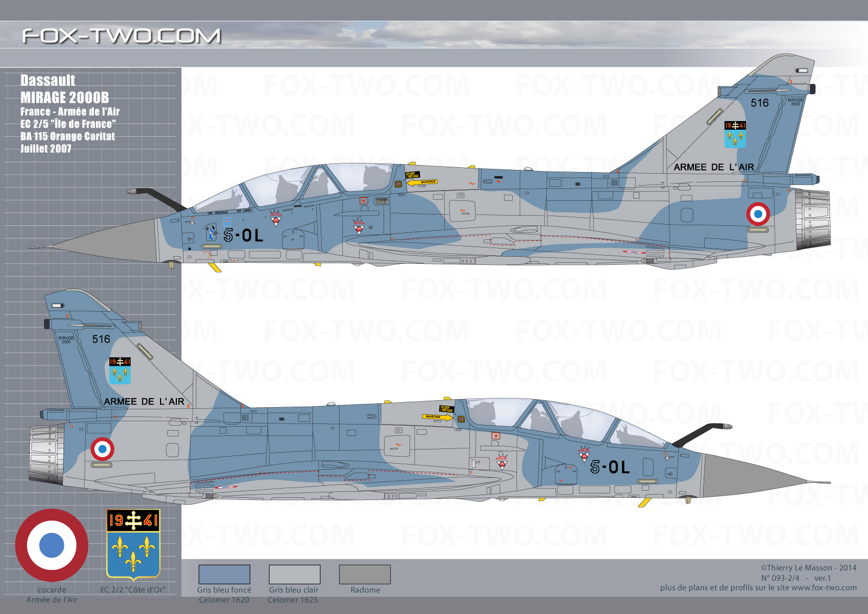Viewport: 868px width, 614px height.
Task: Click the exhaust nozzle of the lower profile
Action: point(46,454)
